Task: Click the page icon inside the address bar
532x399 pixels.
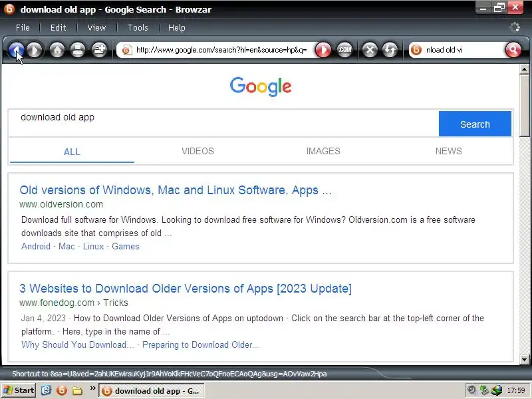Action: (126, 51)
